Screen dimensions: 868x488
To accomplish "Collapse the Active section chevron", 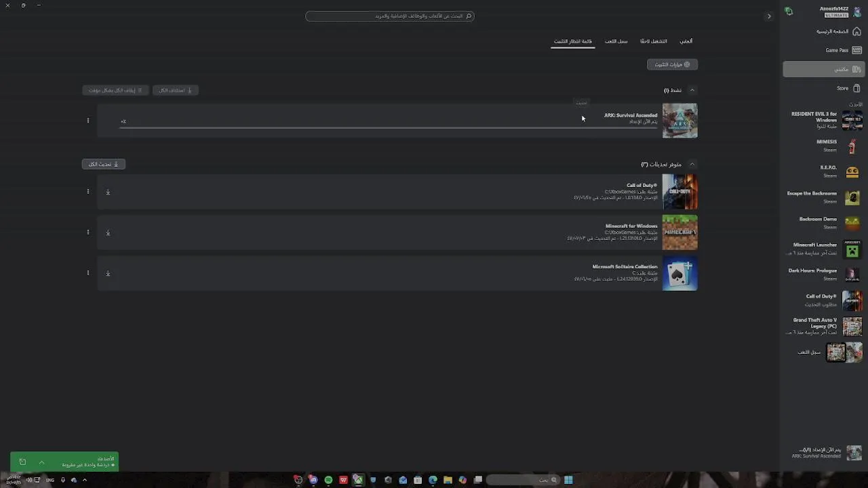I will tap(692, 90).
